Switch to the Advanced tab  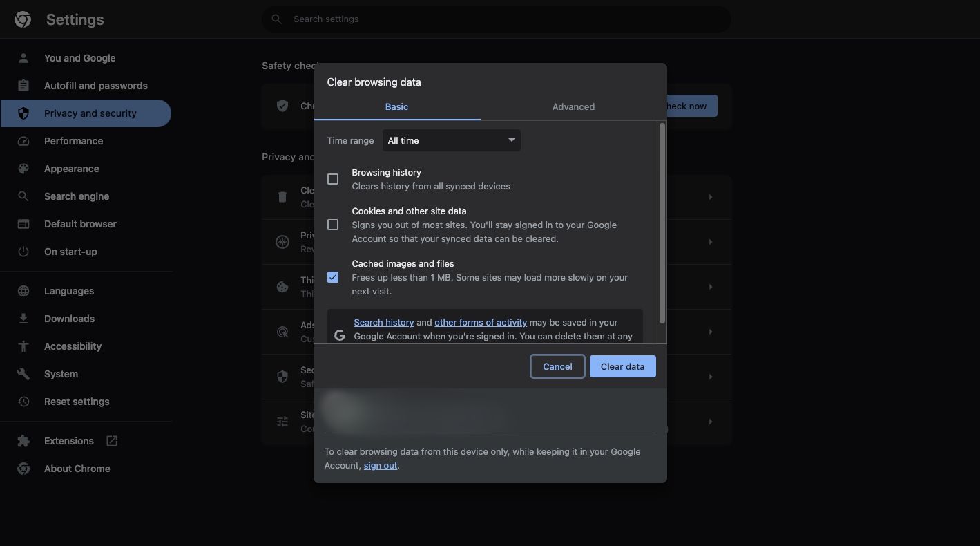573,106
